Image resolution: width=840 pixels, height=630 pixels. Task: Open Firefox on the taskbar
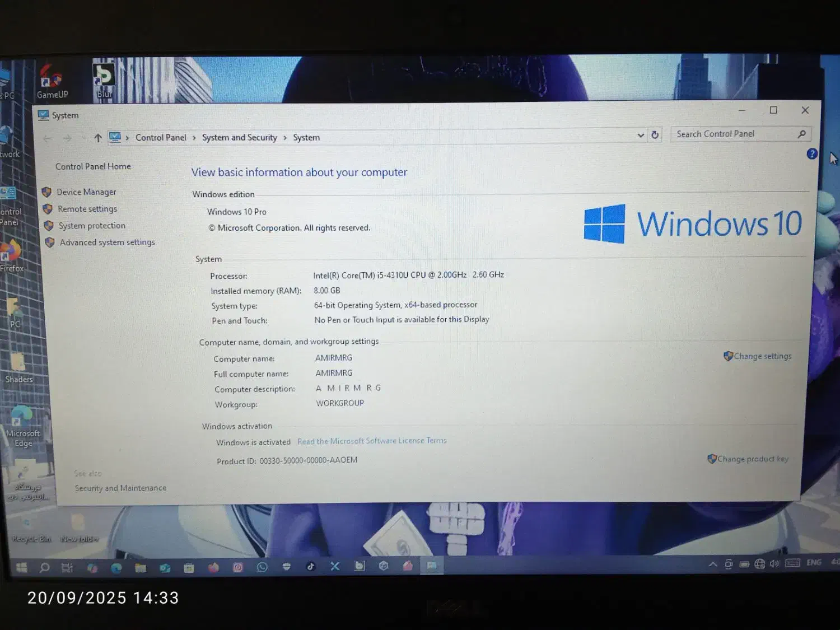tap(213, 567)
